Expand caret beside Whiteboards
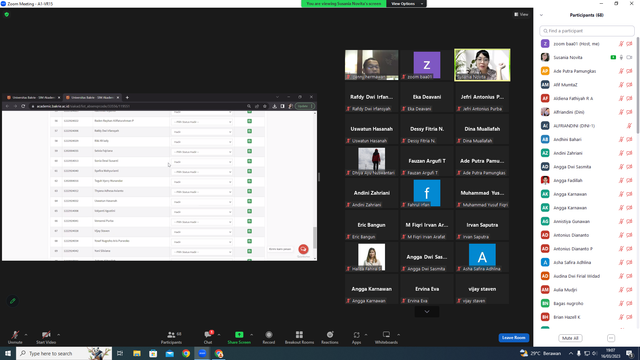 coord(398,335)
